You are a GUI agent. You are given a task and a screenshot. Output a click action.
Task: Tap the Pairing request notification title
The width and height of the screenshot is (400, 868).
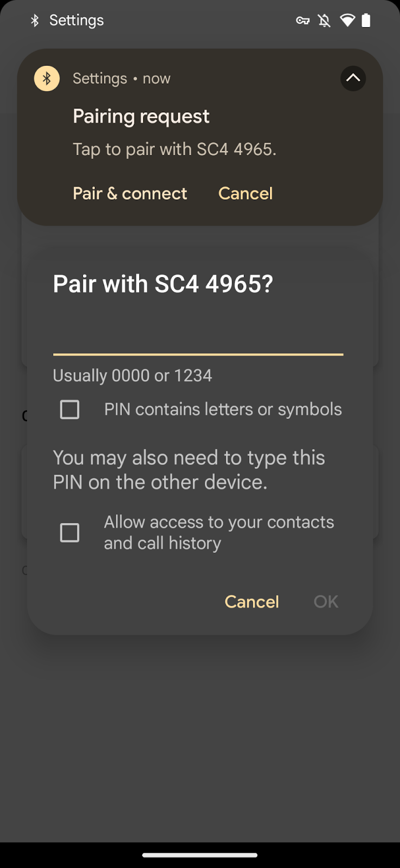pos(141,117)
